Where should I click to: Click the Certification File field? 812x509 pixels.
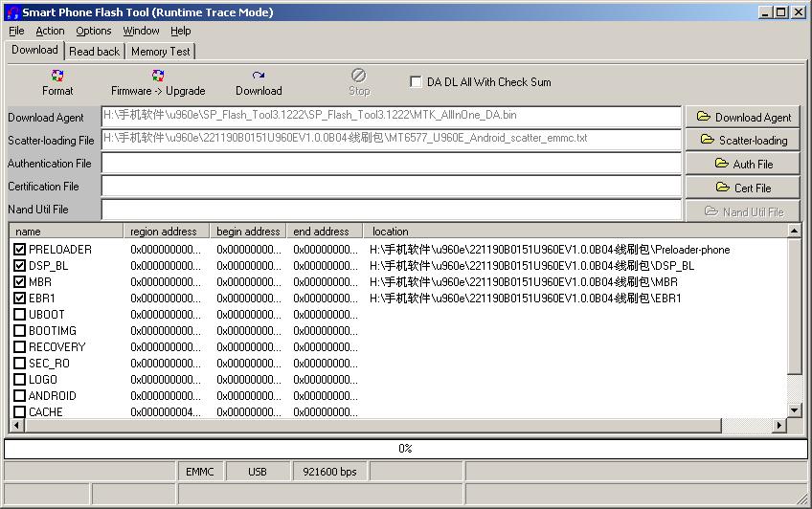pos(391,187)
